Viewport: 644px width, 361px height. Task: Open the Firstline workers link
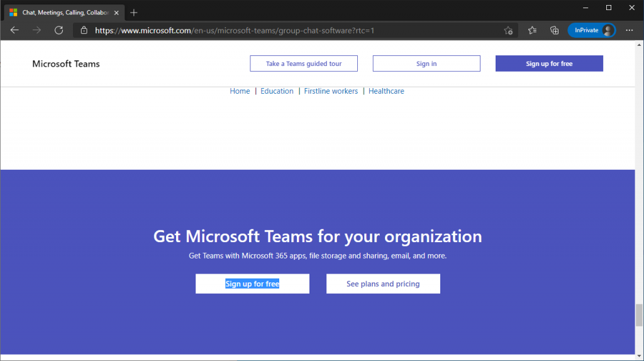click(331, 91)
